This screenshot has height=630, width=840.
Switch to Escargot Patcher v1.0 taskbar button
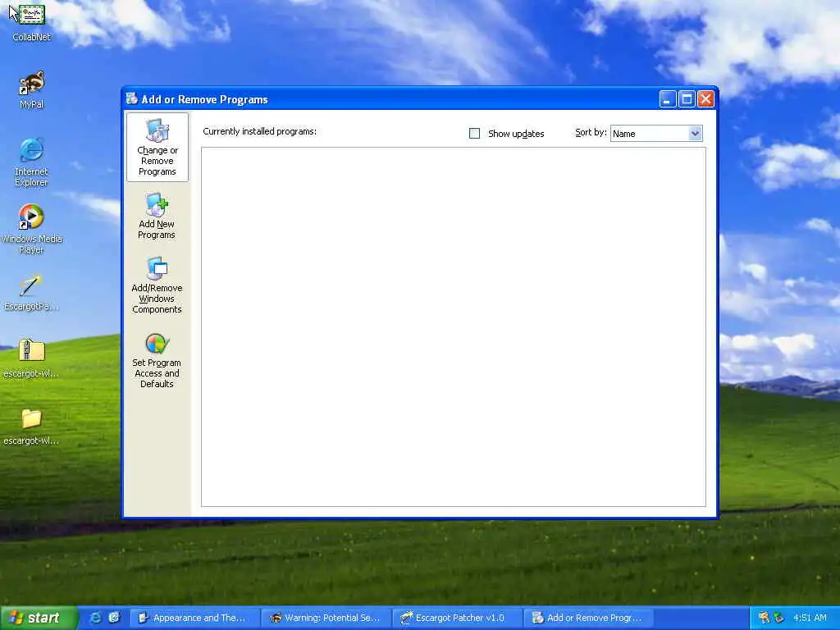click(458, 618)
